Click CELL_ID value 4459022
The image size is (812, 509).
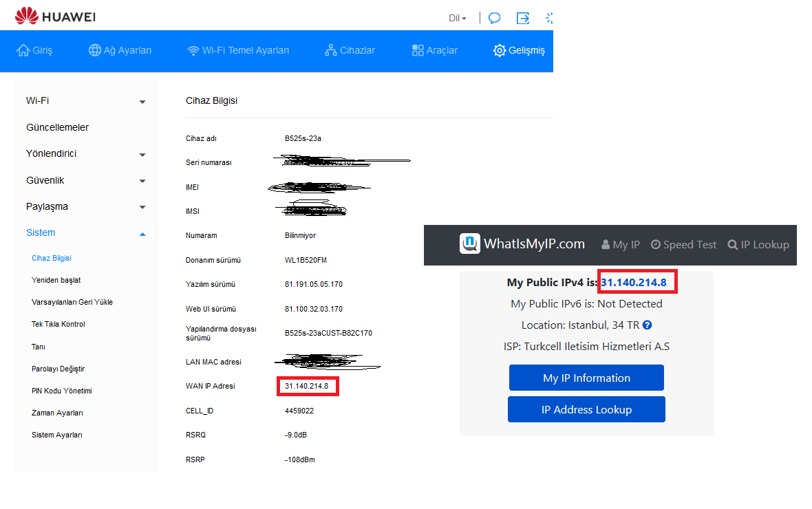[299, 411]
